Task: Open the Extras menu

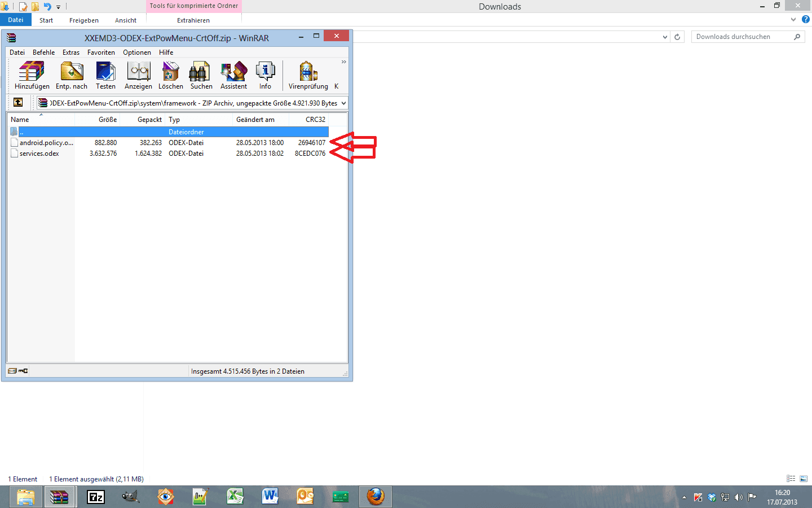Action: (x=71, y=52)
